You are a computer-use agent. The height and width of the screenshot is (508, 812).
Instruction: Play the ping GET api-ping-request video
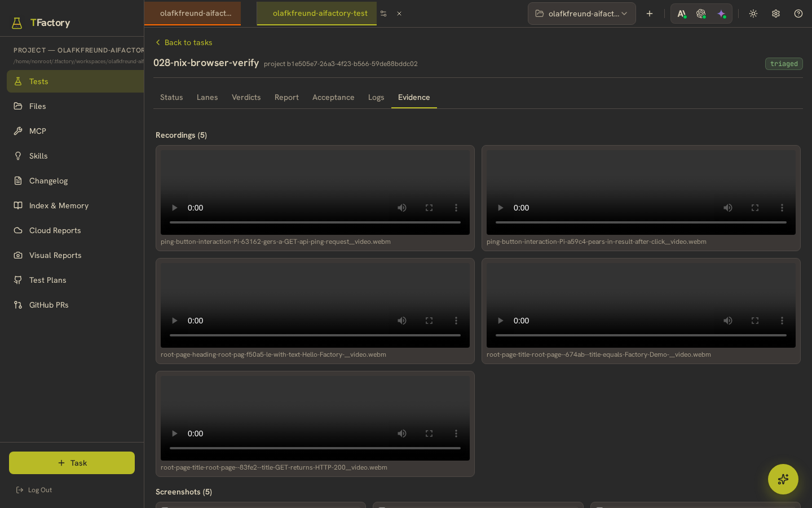(174, 208)
